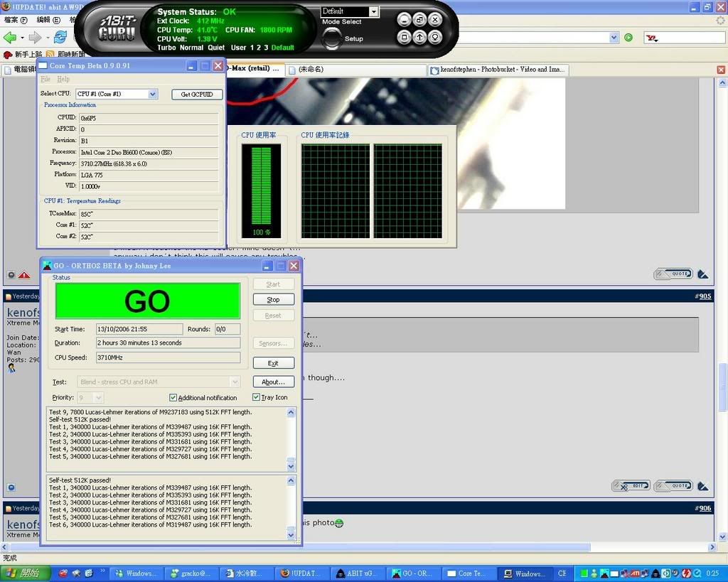
Task: Click the browser vertical scrollbar thumb
Action: click(722, 387)
